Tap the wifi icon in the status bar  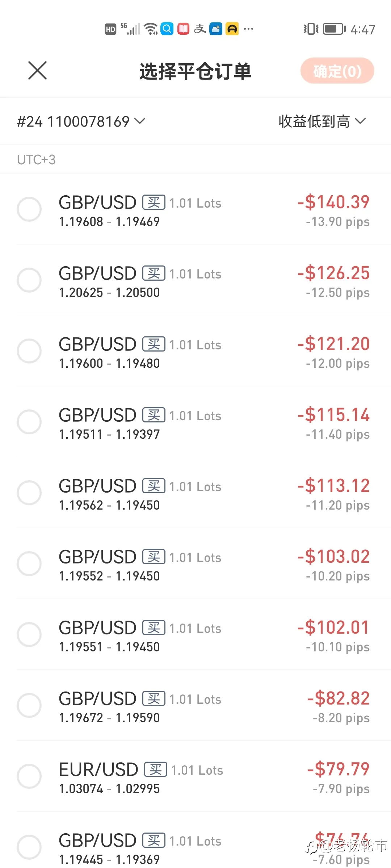pos(150,29)
